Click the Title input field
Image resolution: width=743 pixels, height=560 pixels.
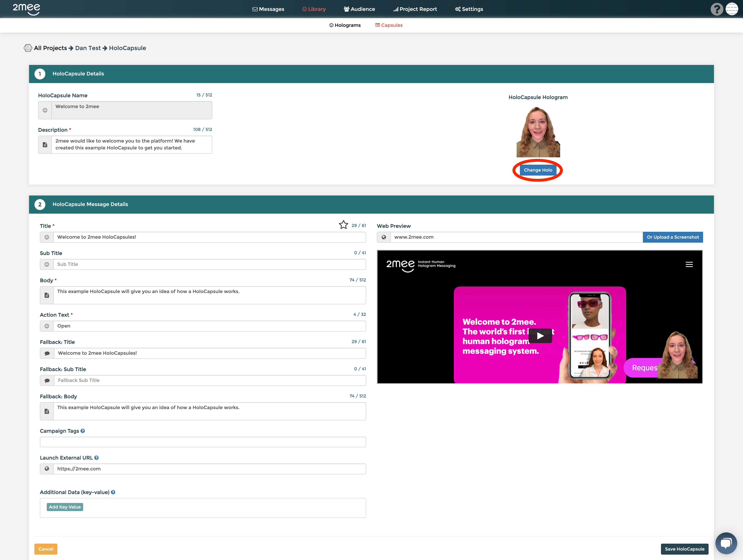coord(210,237)
